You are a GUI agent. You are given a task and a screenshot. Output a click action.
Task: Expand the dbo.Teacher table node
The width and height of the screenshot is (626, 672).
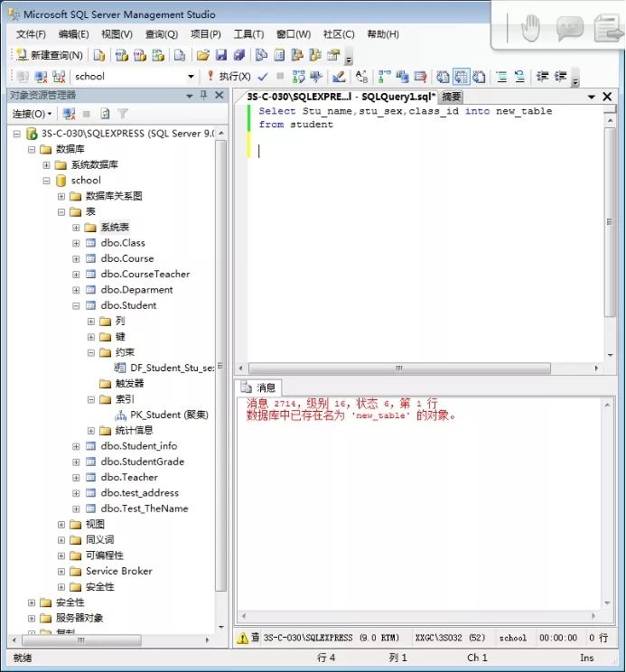(76, 478)
